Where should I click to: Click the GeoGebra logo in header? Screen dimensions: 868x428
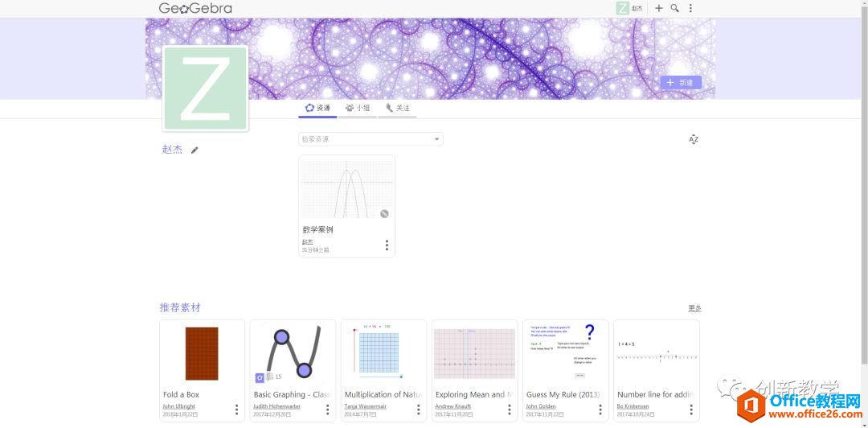point(195,9)
